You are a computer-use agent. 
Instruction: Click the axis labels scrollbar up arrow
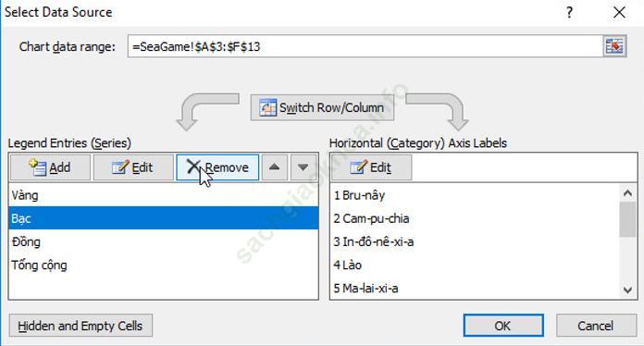pyautogui.click(x=627, y=193)
